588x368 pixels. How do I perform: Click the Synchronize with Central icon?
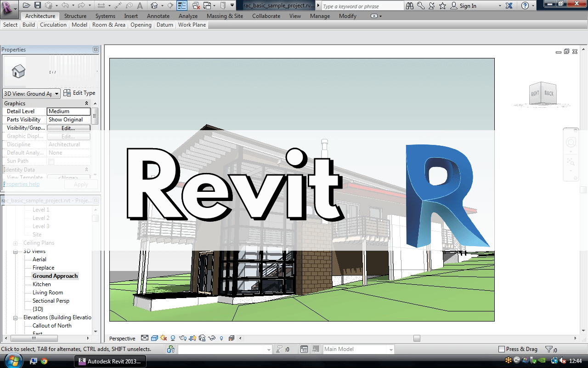pyautogui.click(x=48, y=6)
